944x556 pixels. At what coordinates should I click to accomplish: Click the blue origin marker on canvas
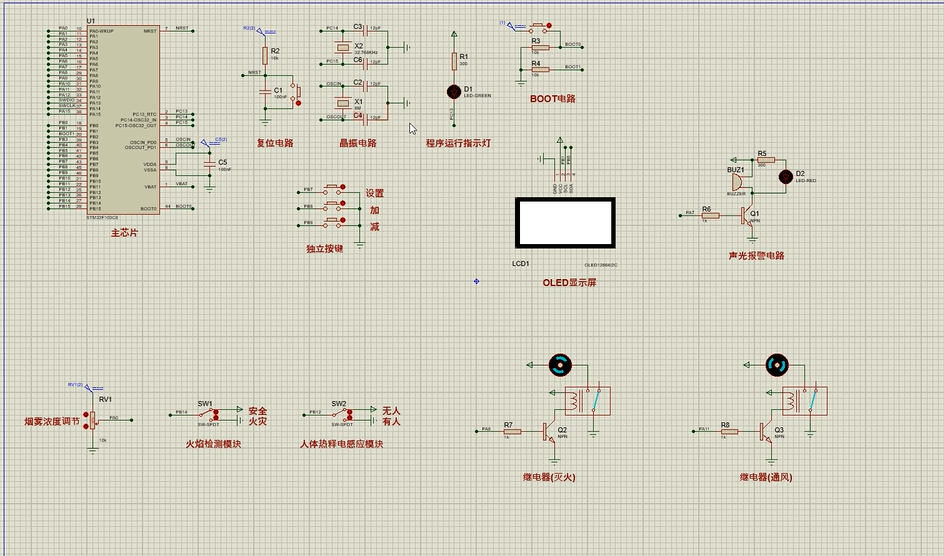pos(476,281)
